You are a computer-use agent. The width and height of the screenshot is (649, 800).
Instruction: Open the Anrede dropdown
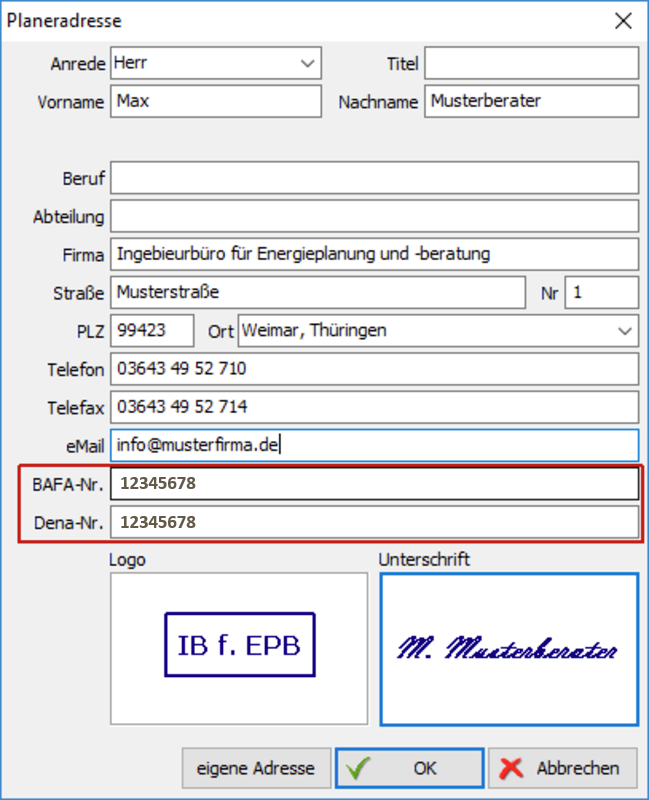(x=306, y=63)
